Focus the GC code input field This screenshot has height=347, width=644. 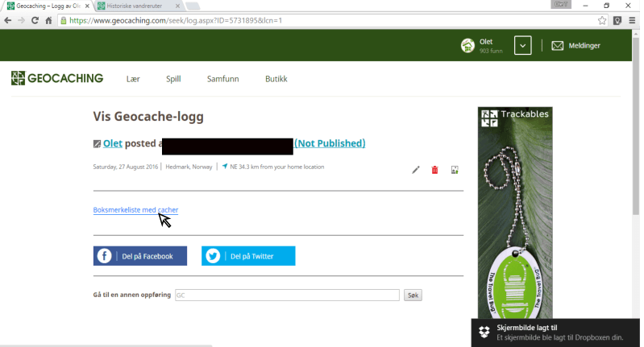[287, 295]
